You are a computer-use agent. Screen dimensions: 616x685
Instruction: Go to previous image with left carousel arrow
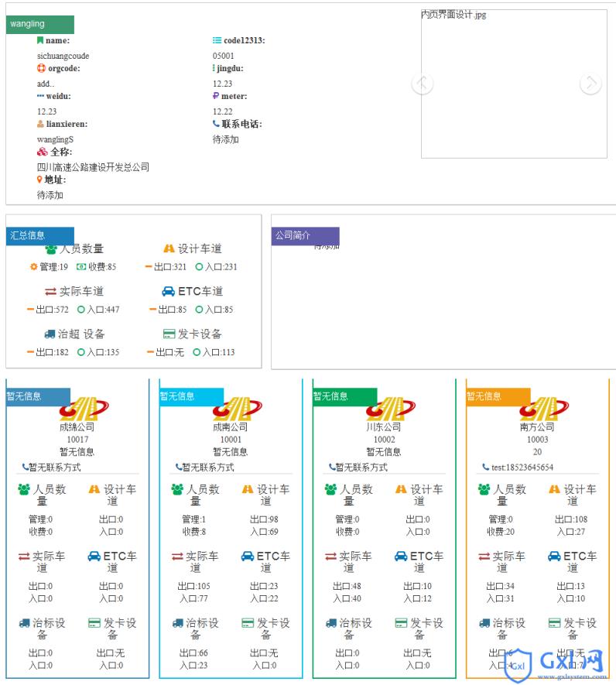(x=423, y=84)
